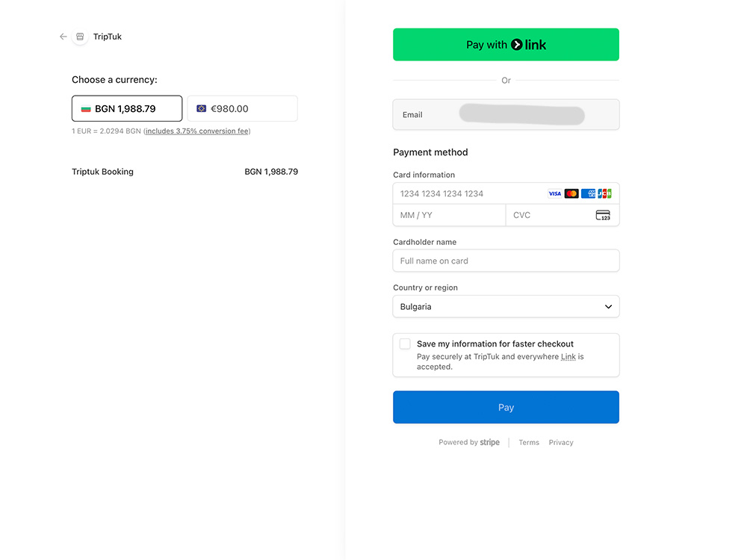The image size is (747, 560).
Task: Click the Visa card logo
Action: [554, 193]
